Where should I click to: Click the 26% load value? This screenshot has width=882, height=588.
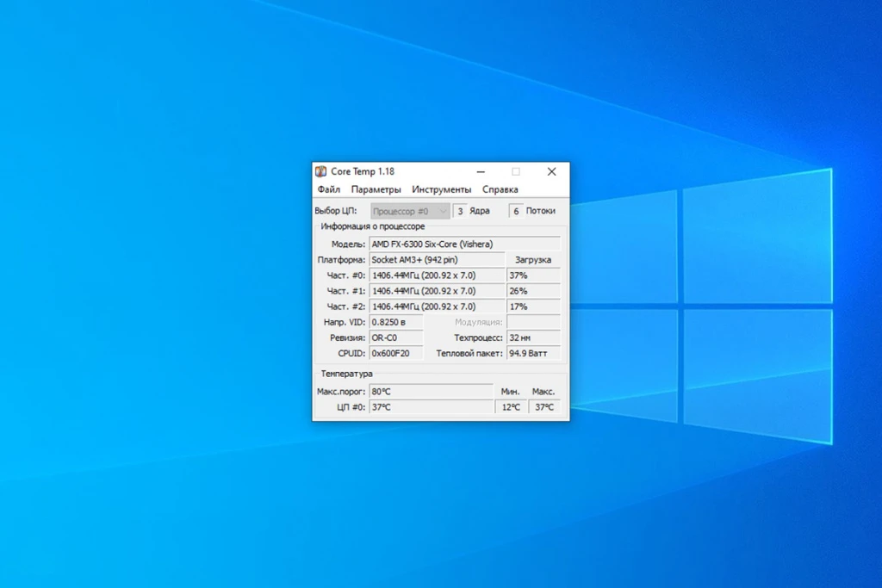click(x=533, y=291)
